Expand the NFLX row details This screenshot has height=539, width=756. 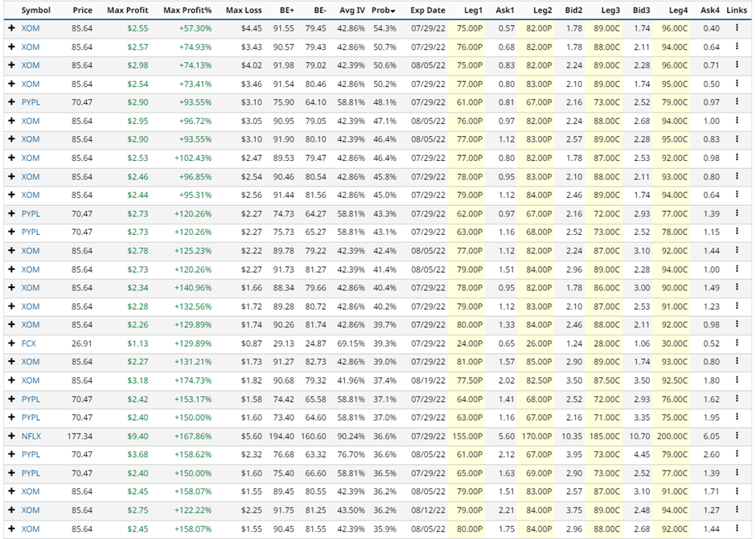[11, 436]
